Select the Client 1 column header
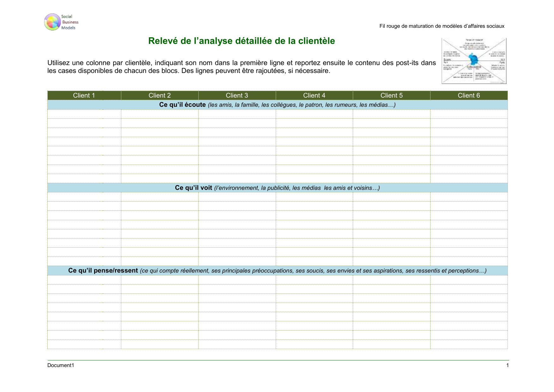Screen dimensions: 554x392 84,95
